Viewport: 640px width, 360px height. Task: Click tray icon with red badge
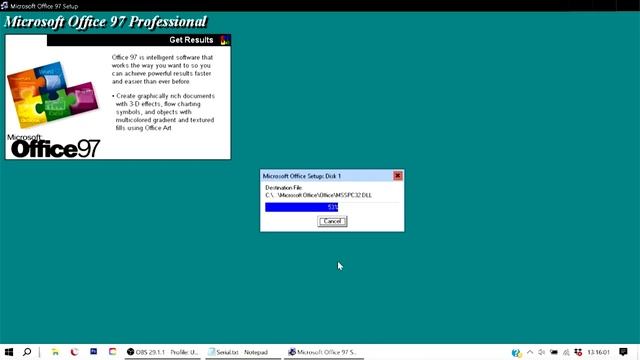tap(578, 352)
